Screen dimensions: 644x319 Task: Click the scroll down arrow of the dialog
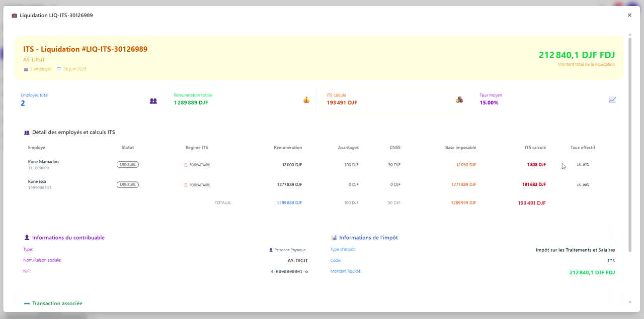click(x=630, y=302)
